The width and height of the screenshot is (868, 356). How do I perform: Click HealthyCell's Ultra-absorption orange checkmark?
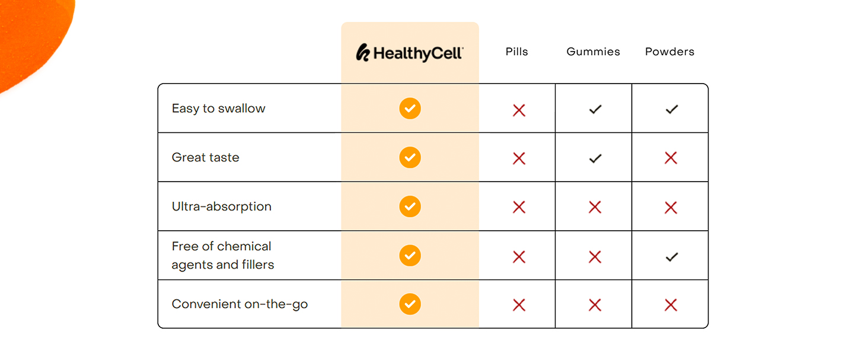click(x=410, y=206)
